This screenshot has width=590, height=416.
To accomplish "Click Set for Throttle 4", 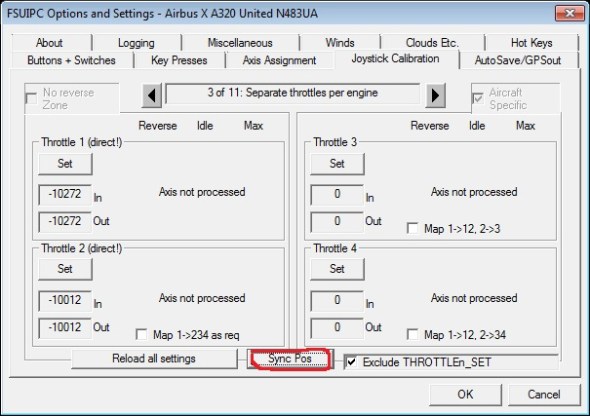I will 337,269.
